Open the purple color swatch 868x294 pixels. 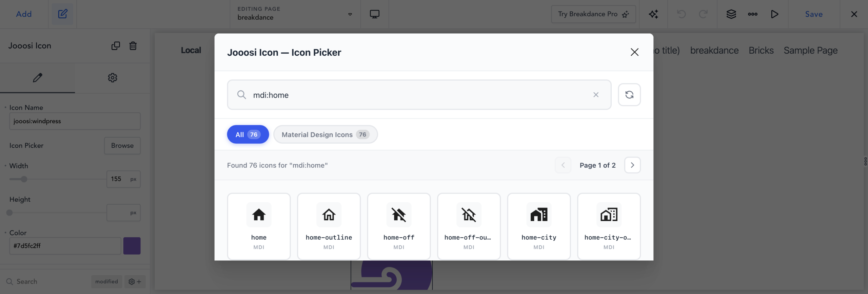click(132, 246)
